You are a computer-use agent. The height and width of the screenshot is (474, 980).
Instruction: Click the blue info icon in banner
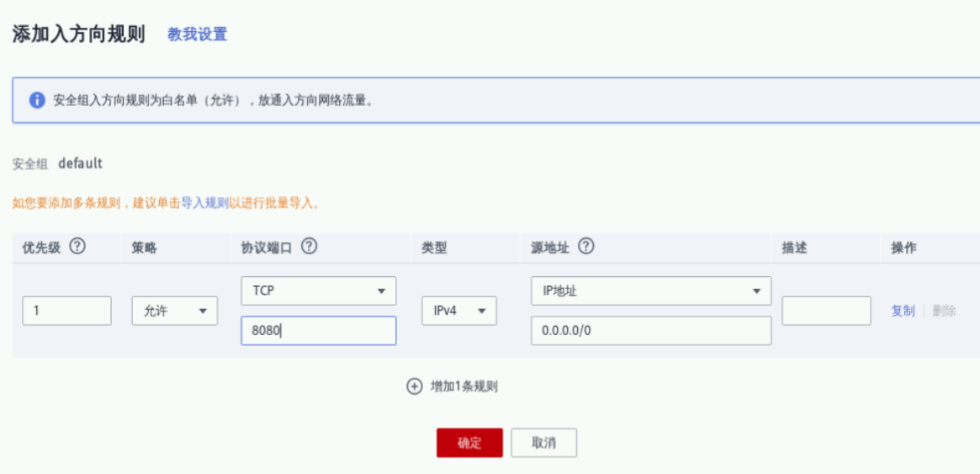pyautogui.click(x=37, y=100)
